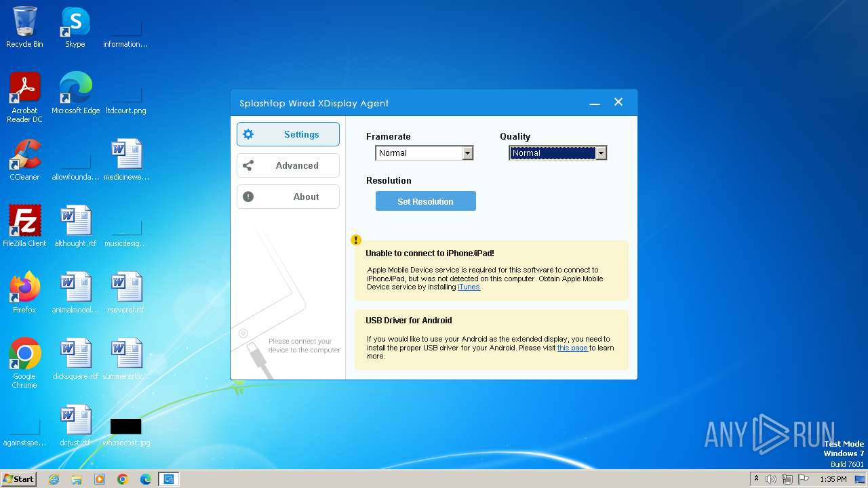Follow the iTunes link

469,287
